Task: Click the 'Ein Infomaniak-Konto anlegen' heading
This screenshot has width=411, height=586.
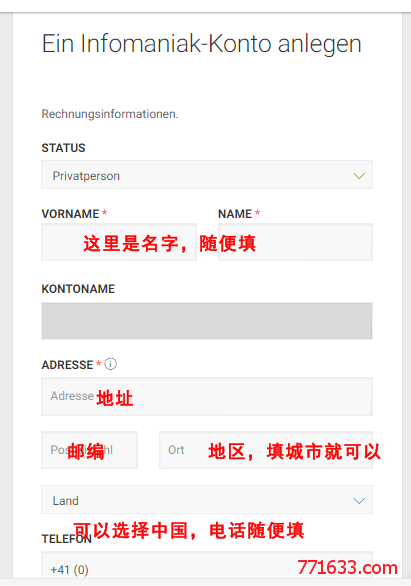Action: click(202, 44)
